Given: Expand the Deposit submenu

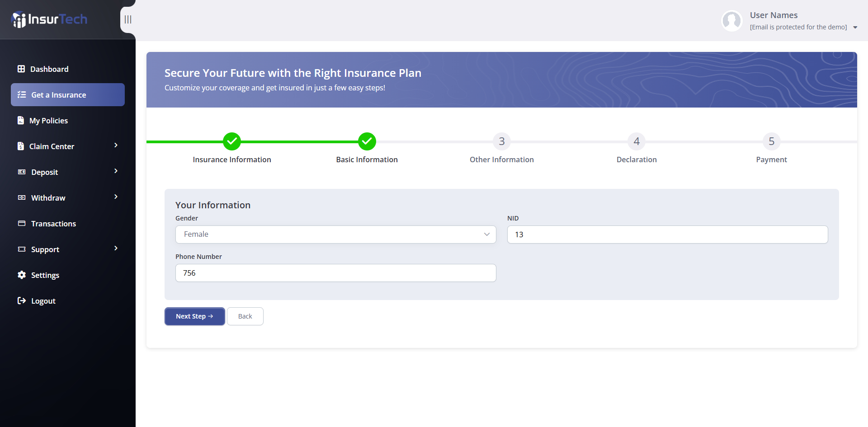Looking at the screenshot, I should pos(116,171).
